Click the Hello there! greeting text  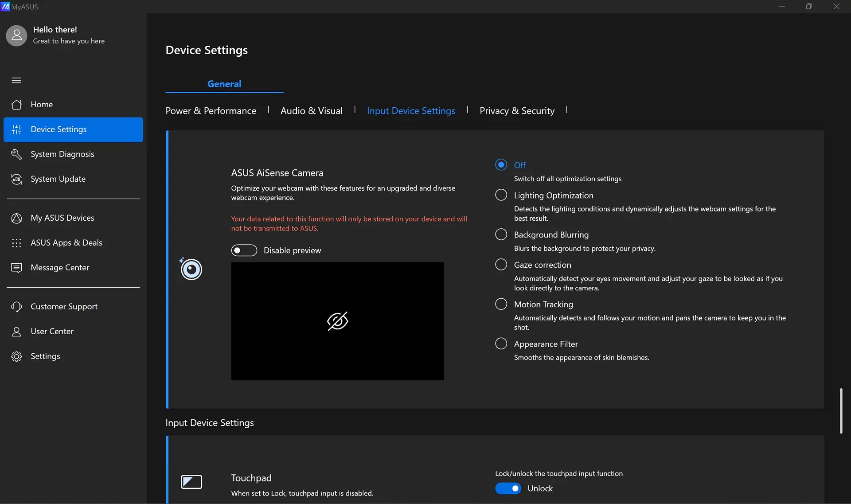click(55, 30)
